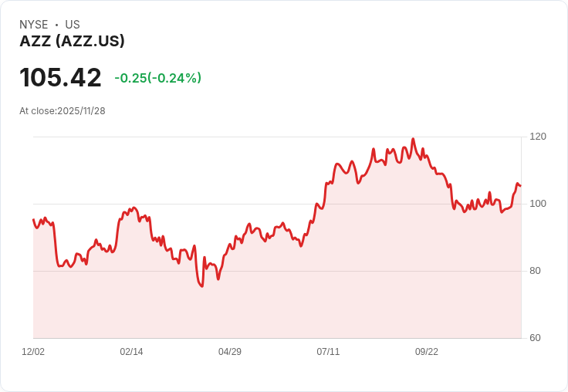
Task: Click the AZZ (AZZ.US) stock title
Action: click(72, 41)
